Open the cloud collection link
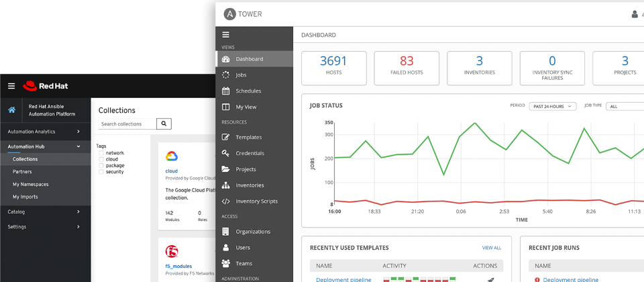 (x=171, y=171)
